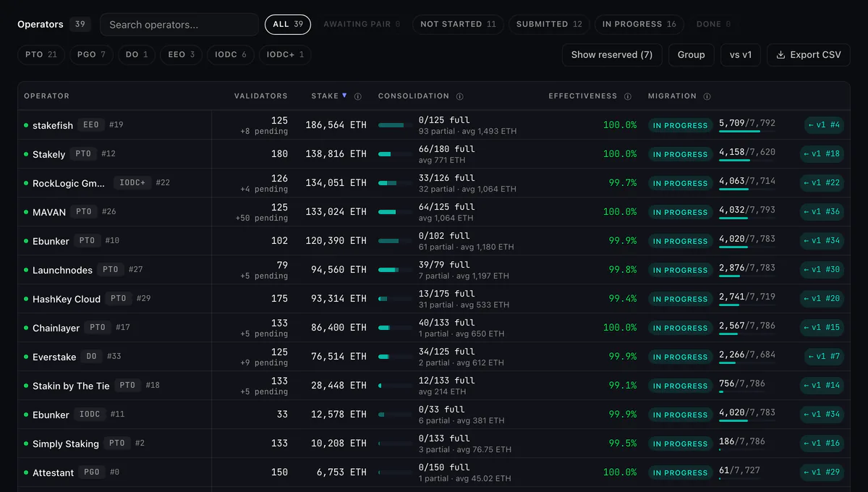Click IN PROGRESS status on Chainlayer row
Screen dimensions: 868x492
pos(680,328)
